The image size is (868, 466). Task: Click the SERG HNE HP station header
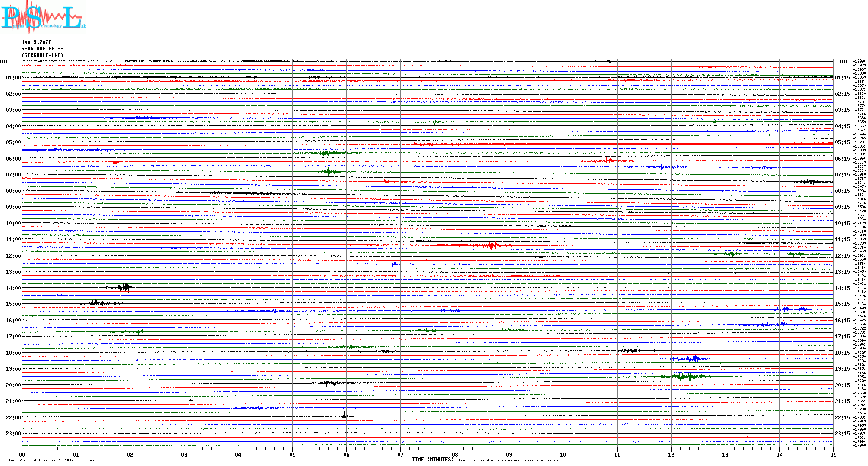[42, 49]
